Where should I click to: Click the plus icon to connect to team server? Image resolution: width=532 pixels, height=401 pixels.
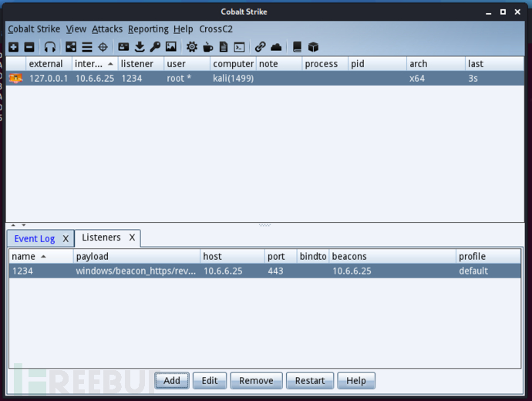(14, 47)
